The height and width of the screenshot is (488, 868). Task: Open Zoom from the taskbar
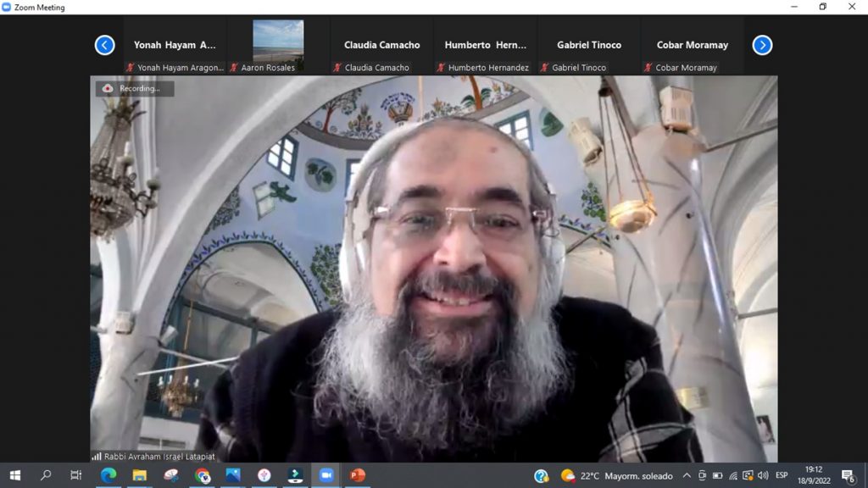325,475
